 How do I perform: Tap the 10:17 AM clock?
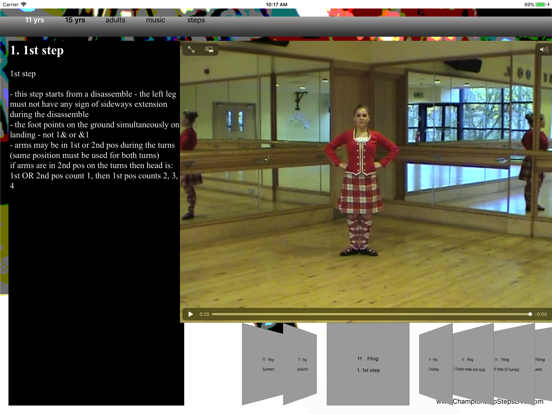pos(276,4)
